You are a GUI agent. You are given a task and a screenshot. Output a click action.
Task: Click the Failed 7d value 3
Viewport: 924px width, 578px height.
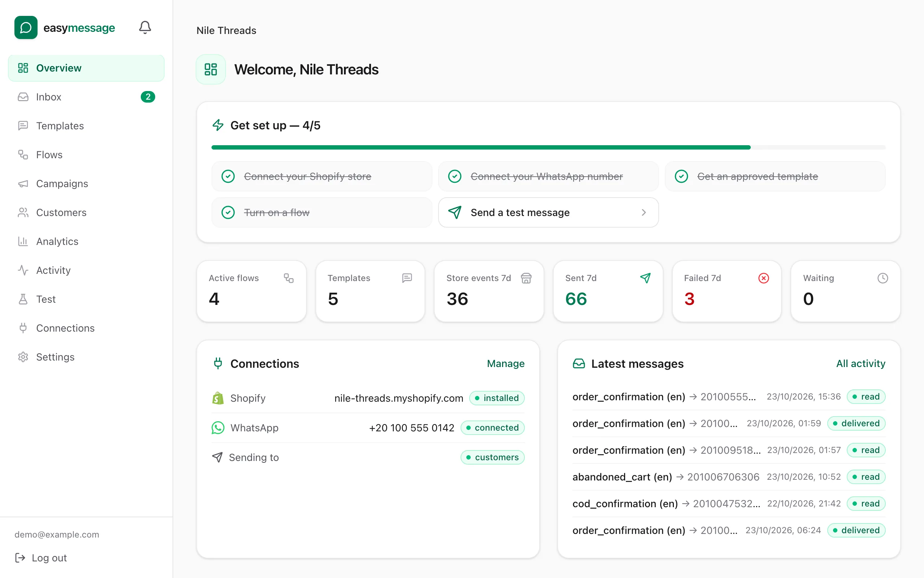tap(689, 298)
